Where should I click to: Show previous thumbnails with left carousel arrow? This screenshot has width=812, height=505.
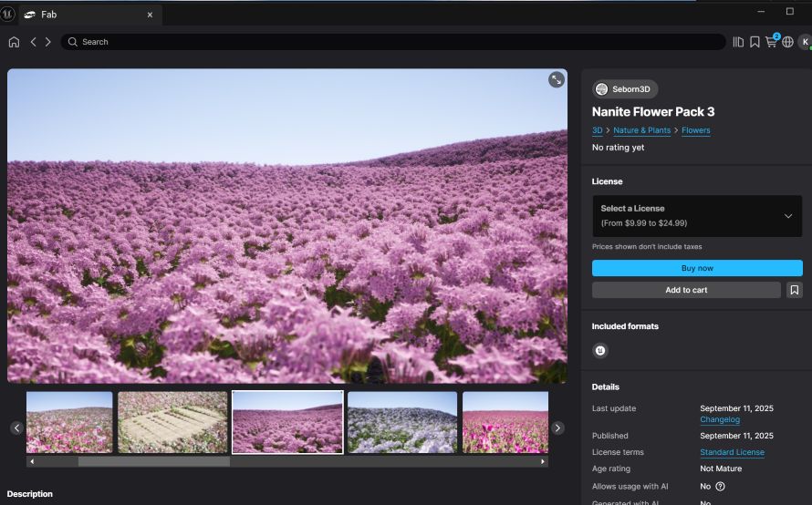pyautogui.click(x=16, y=428)
